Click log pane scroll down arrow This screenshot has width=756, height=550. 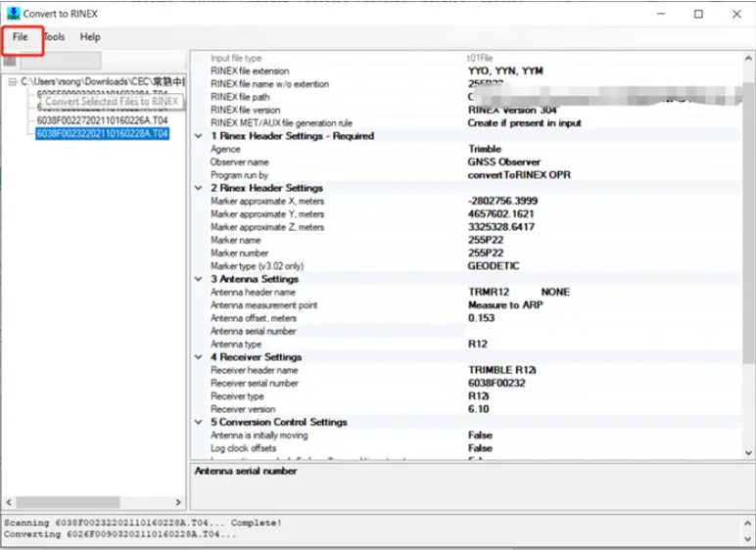point(747,539)
